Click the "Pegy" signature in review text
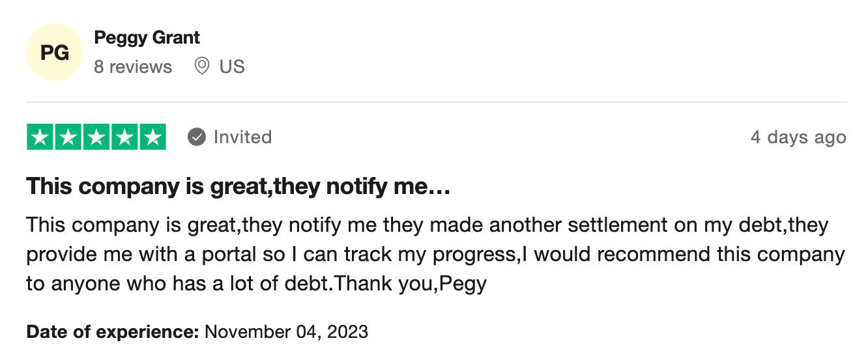This screenshot has width=868, height=362. click(x=464, y=284)
